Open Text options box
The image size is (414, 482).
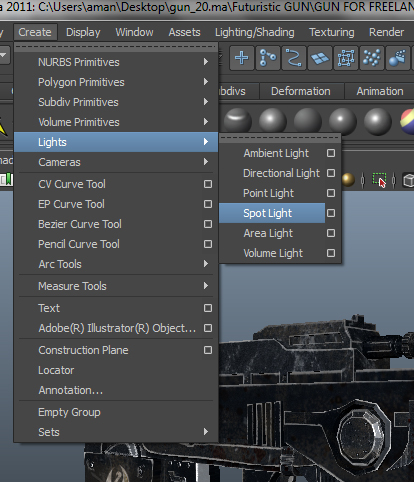pos(208,308)
